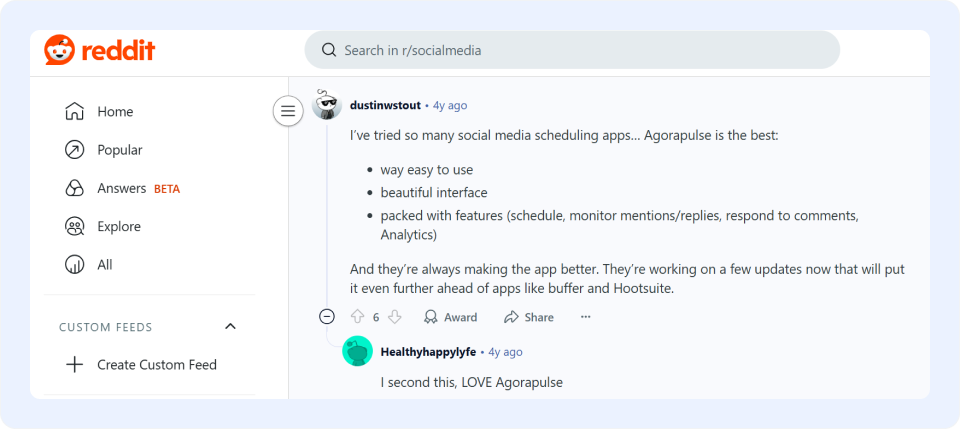960x429 pixels.
Task: Click the search magnifier icon
Action: pyautogui.click(x=329, y=50)
